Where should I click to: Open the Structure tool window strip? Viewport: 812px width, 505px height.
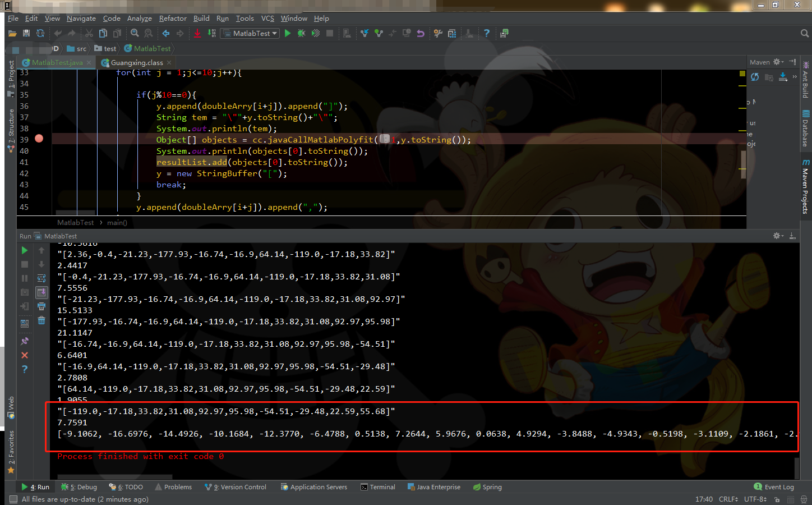[x=11, y=131]
